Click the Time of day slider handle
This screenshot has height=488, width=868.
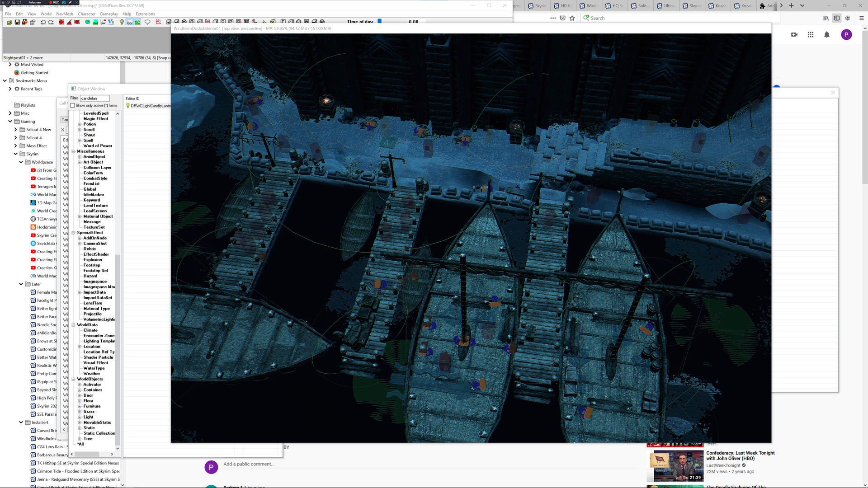[380, 21]
